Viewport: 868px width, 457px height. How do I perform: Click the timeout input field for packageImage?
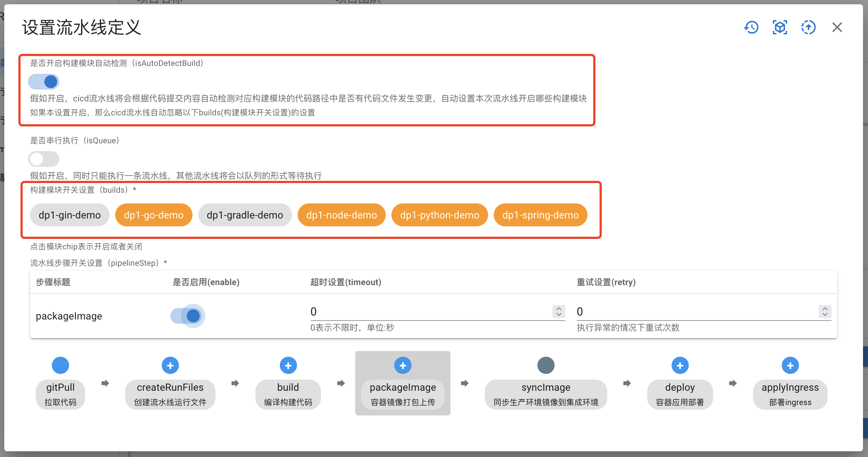[394, 311]
